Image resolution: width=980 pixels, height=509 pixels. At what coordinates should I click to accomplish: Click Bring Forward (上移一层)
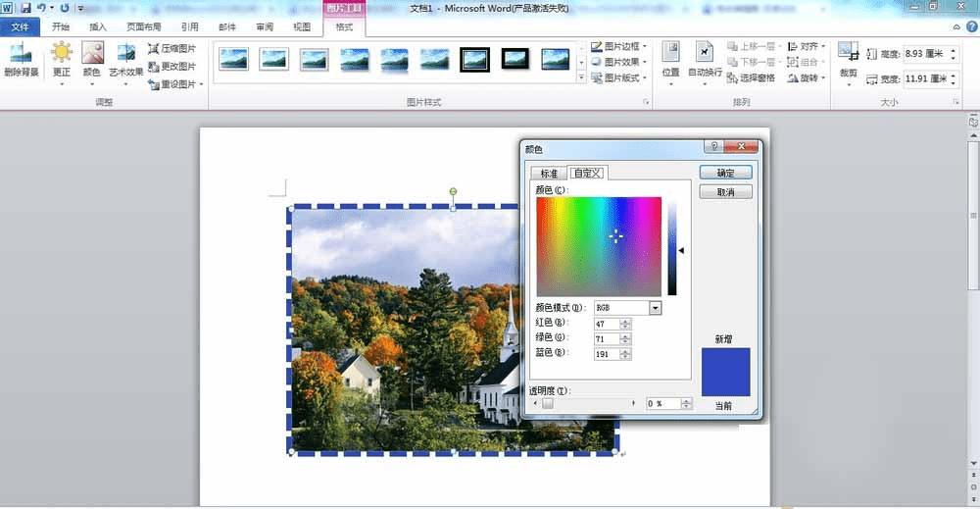point(754,46)
